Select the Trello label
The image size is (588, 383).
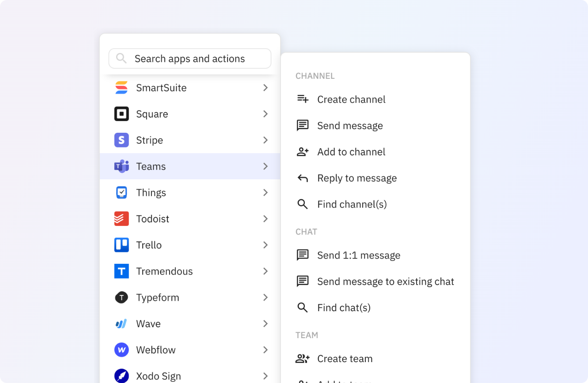tap(149, 245)
